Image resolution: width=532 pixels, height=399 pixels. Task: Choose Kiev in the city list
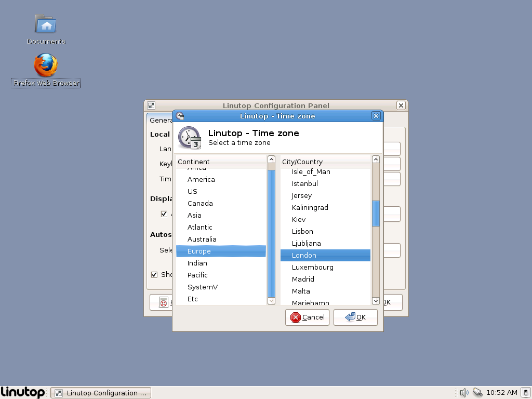click(x=325, y=220)
